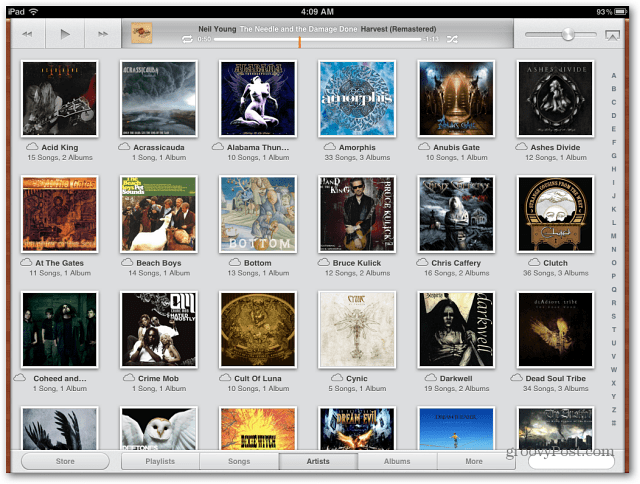The width and height of the screenshot is (640, 484).
Task: Jump to letter Z in index
Action: [613, 410]
